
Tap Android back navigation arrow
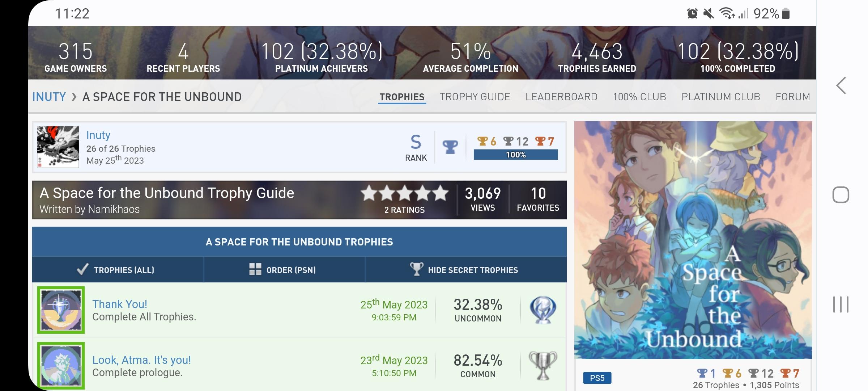coord(841,86)
